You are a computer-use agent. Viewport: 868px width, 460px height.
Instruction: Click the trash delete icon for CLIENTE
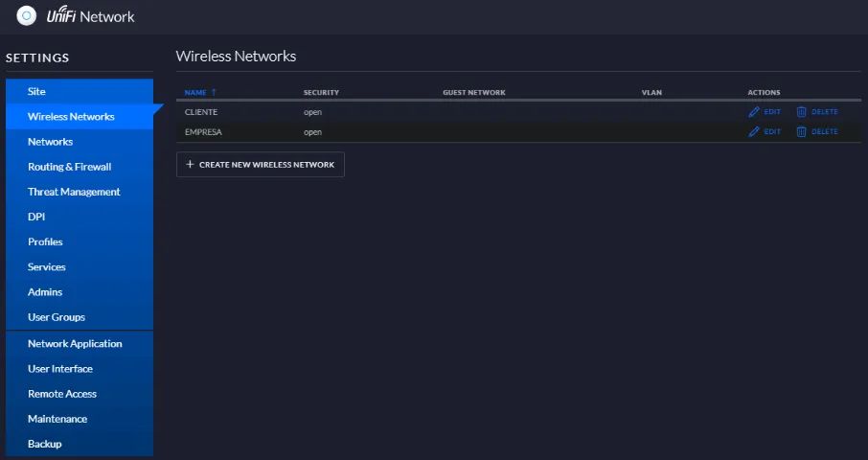coord(801,112)
